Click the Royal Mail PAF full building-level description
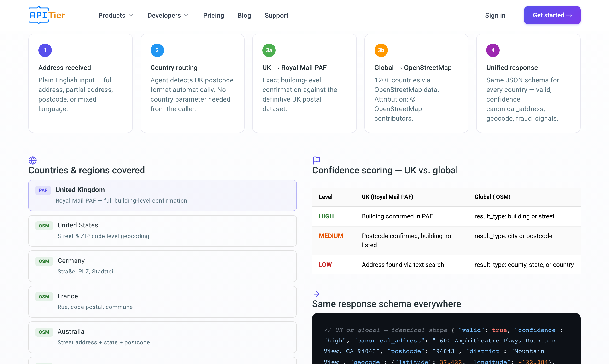The height and width of the screenshot is (364, 609). coord(121,201)
